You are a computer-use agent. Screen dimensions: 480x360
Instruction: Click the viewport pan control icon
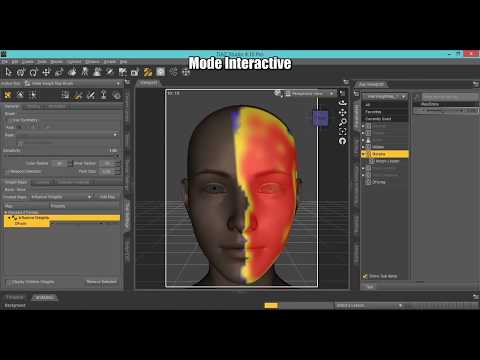pos(342,113)
